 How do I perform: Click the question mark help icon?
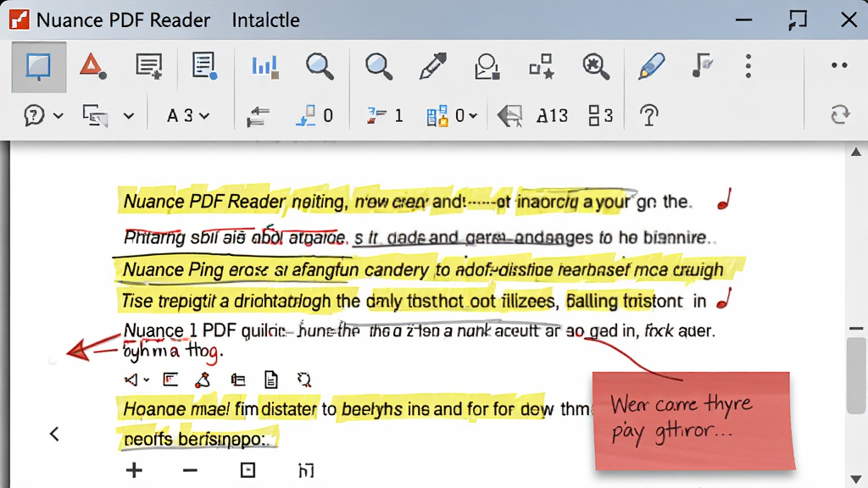(x=648, y=115)
